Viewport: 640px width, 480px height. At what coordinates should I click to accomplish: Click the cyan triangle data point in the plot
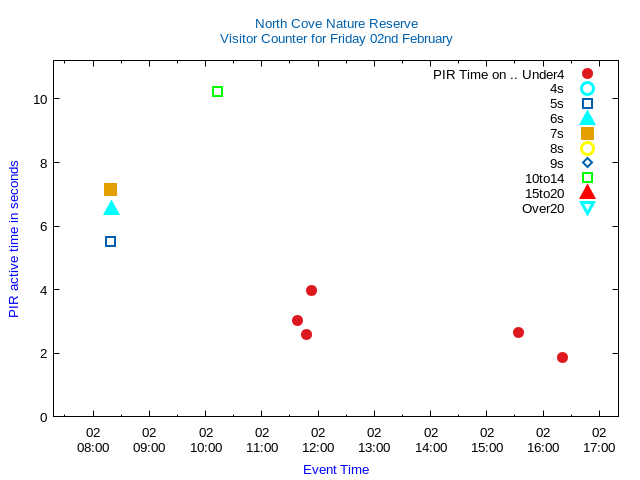(x=111, y=208)
